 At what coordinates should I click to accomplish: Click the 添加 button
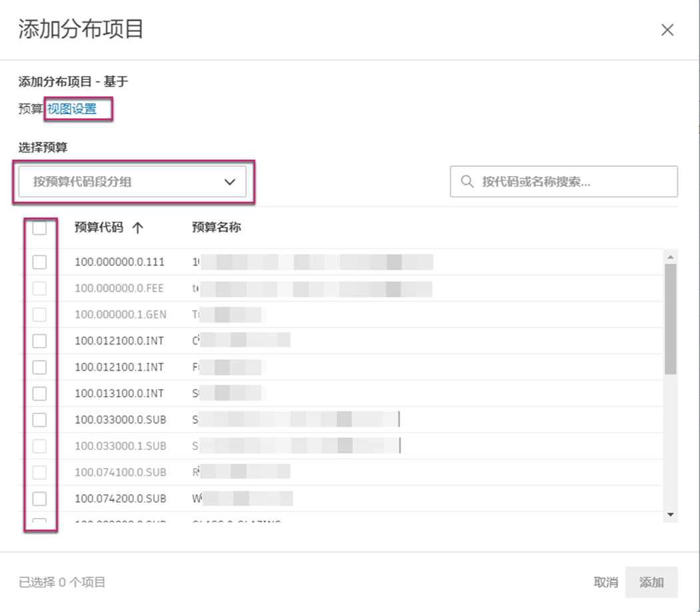(x=651, y=581)
